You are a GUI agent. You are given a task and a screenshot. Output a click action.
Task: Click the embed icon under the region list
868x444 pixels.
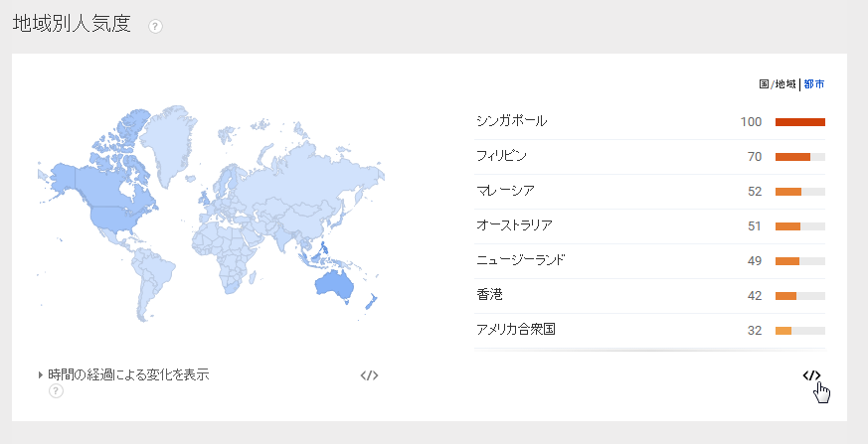tap(811, 375)
